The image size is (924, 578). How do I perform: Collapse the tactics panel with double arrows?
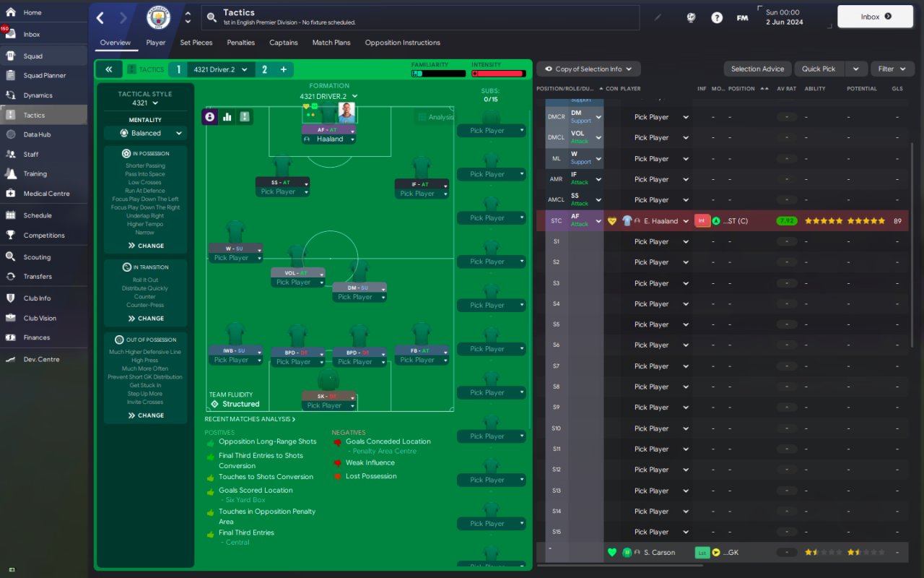pos(108,69)
